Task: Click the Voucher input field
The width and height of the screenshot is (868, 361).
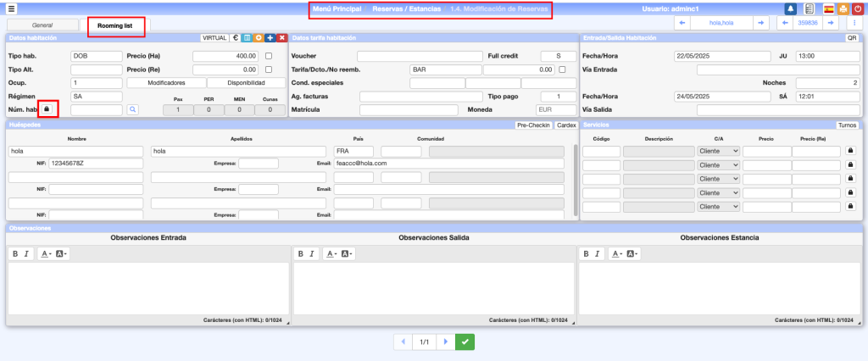Action: pos(408,56)
